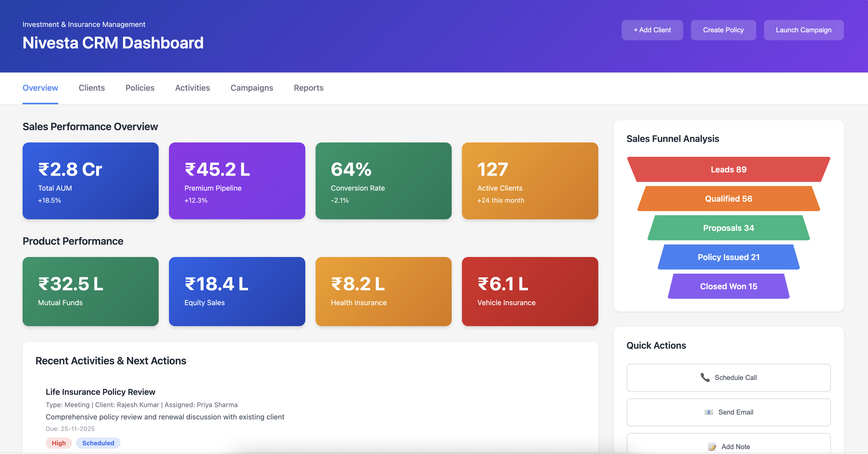Open the Clients tab

[x=92, y=88]
